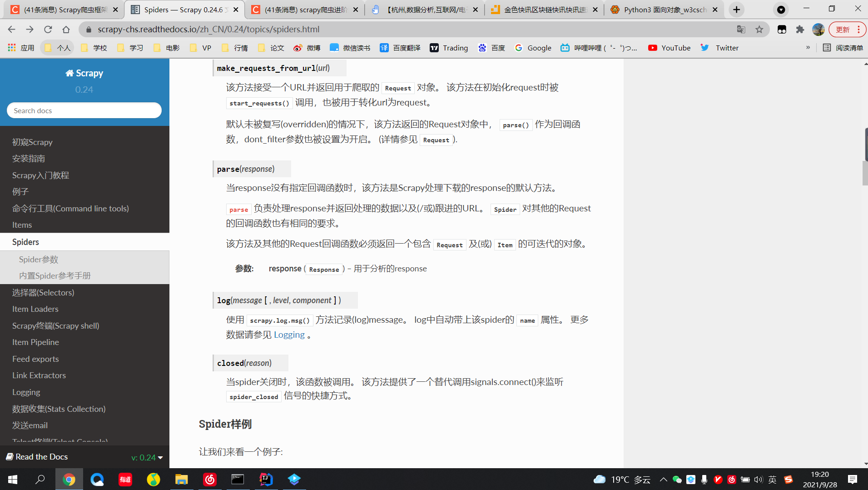Click the browser reload page icon

48,30
